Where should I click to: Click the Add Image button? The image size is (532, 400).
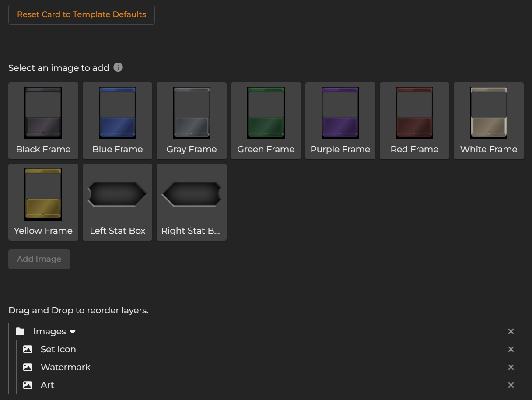pyautogui.click(x=39, y=259)
